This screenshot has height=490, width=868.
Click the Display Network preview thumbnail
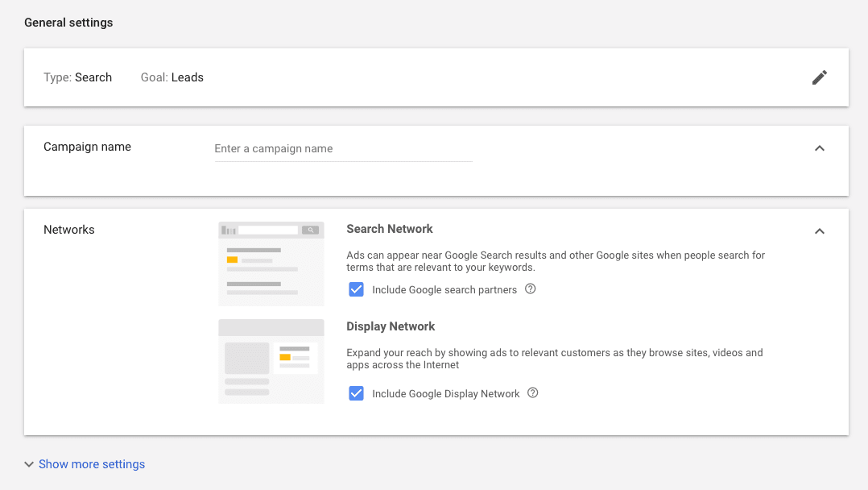(x=271, y=361)
